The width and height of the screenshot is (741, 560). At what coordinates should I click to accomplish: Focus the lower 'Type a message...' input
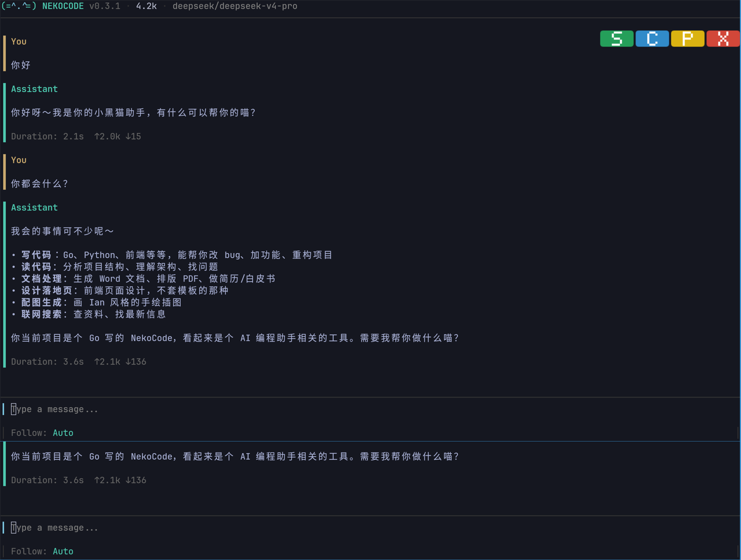click(x=370, y=528)
